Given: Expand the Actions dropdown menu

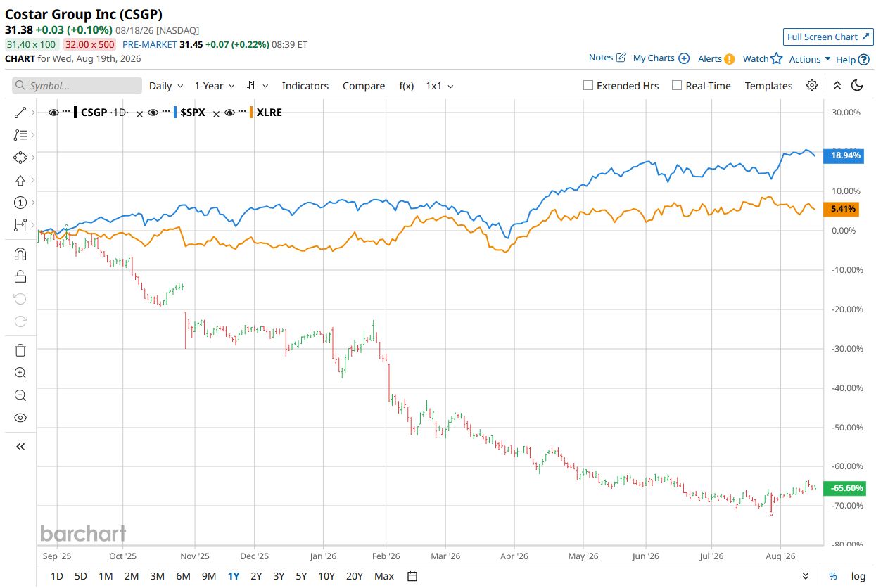Looking at the screenshot, I should 810,59.
